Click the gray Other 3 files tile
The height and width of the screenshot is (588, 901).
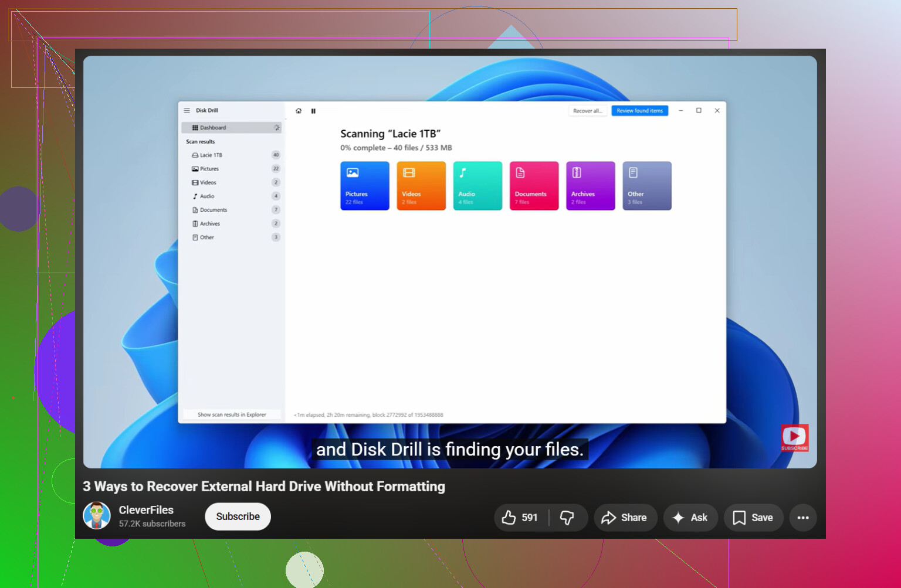(647, 186)
